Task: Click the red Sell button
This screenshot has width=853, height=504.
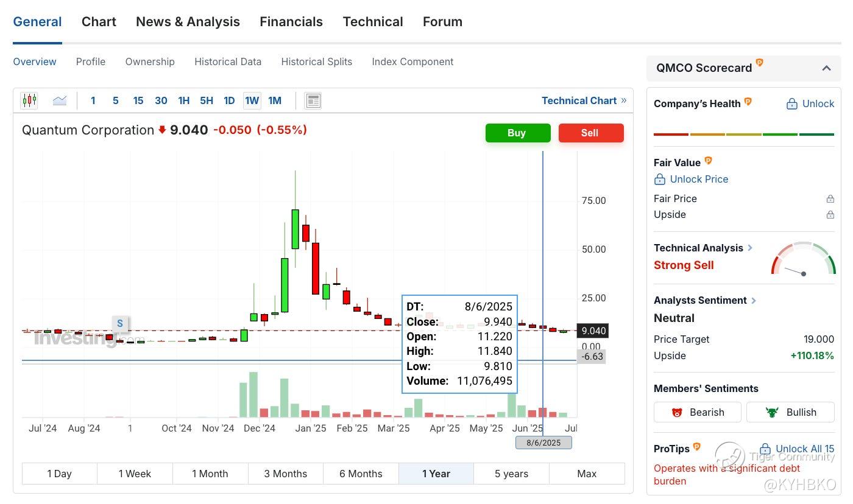Action: [x=591, y=133]
